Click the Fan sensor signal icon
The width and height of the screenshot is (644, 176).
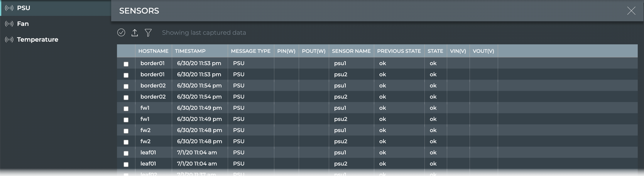[x=9, y=24]
